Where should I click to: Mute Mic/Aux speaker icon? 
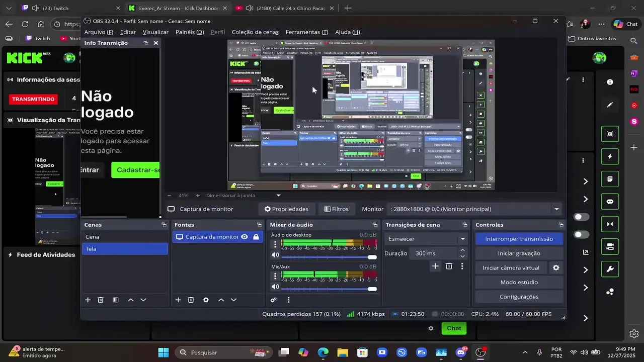(x=275, y=287)
